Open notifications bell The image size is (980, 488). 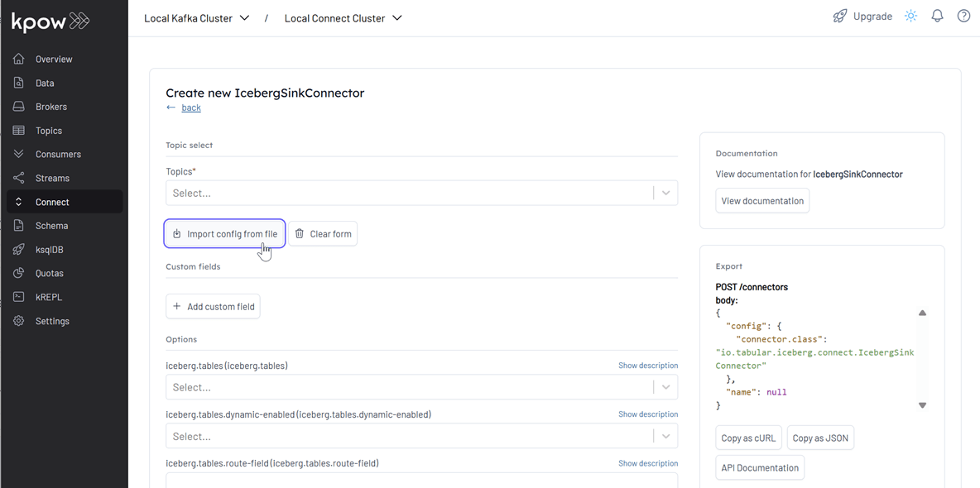[938, 17]
